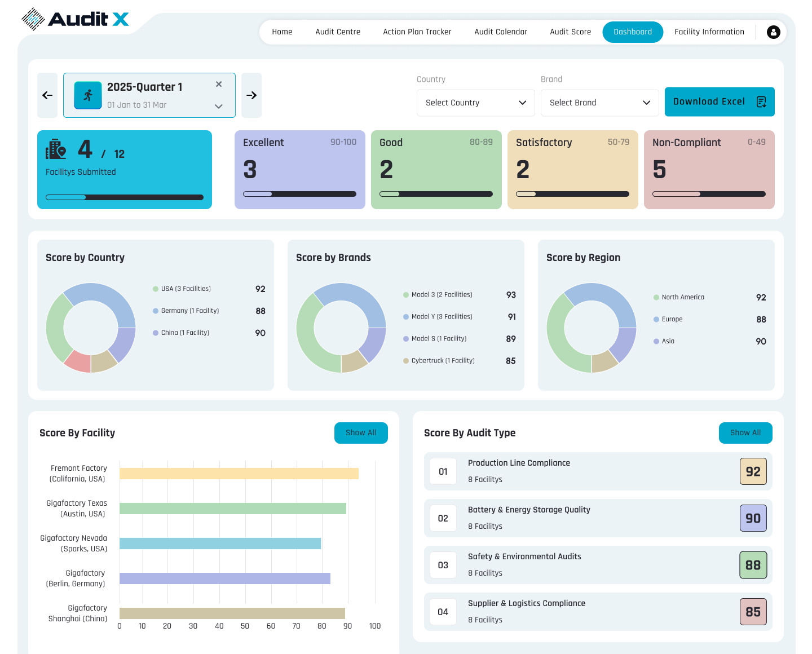Click the Excel export icon in download button

(761, 102)
